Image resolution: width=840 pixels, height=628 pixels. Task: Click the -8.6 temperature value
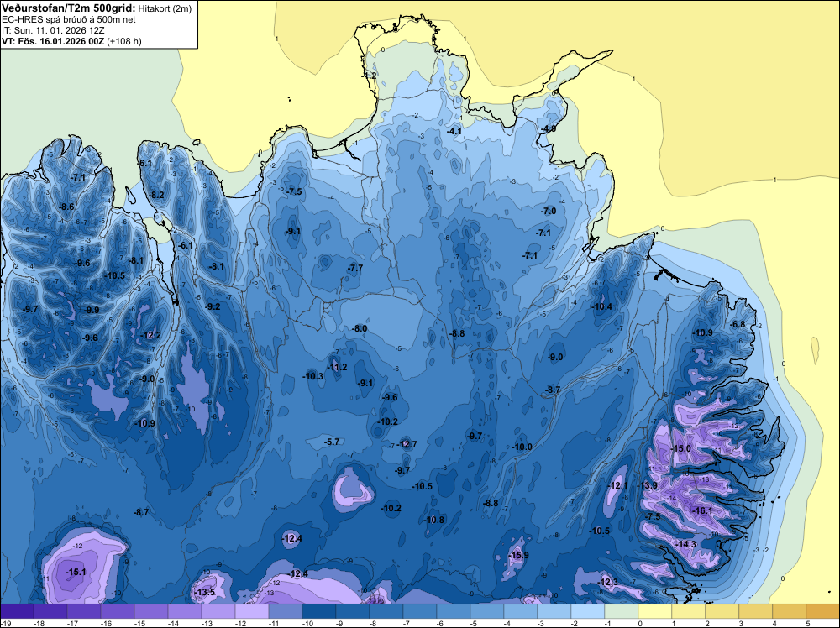click(66, 207)
